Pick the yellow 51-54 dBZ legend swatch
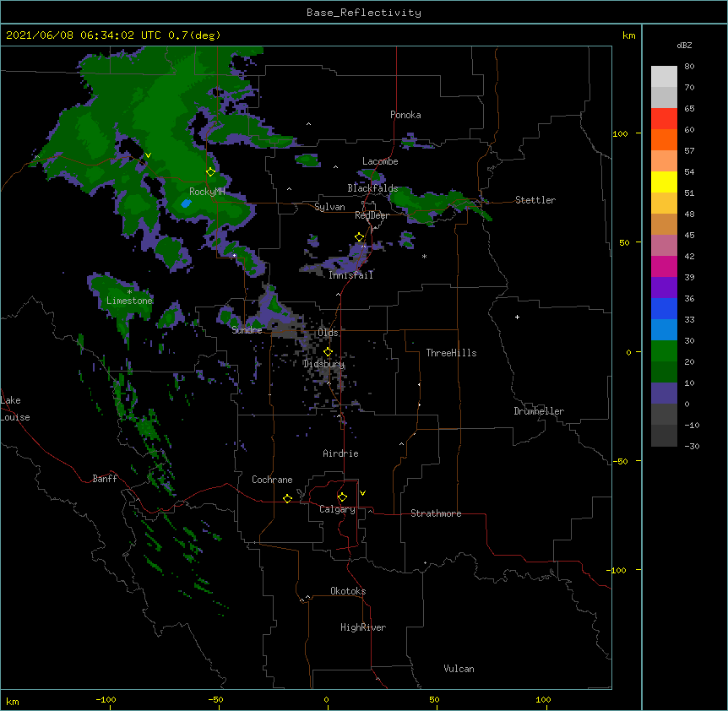The width and height of the screenshot is (728, 711). coord(664,182)
